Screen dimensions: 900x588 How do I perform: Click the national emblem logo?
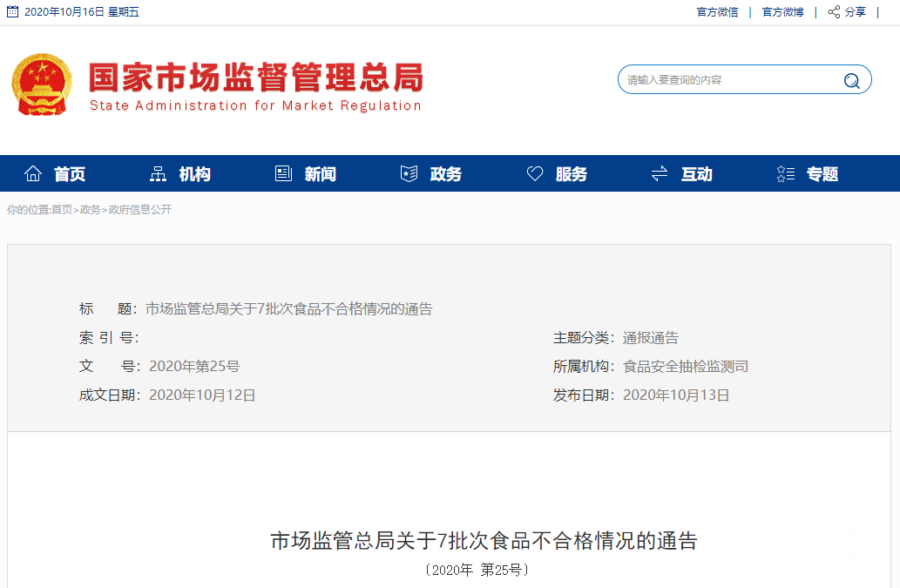point(42,84)
